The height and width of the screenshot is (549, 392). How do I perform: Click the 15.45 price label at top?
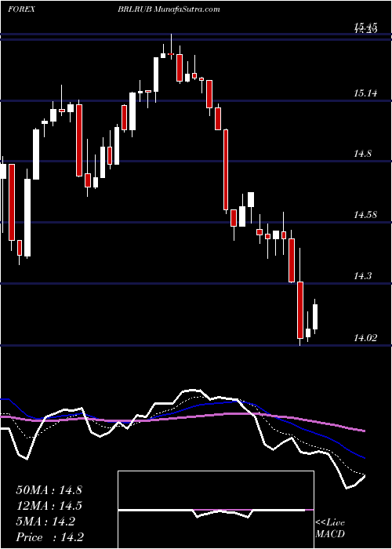365,27
